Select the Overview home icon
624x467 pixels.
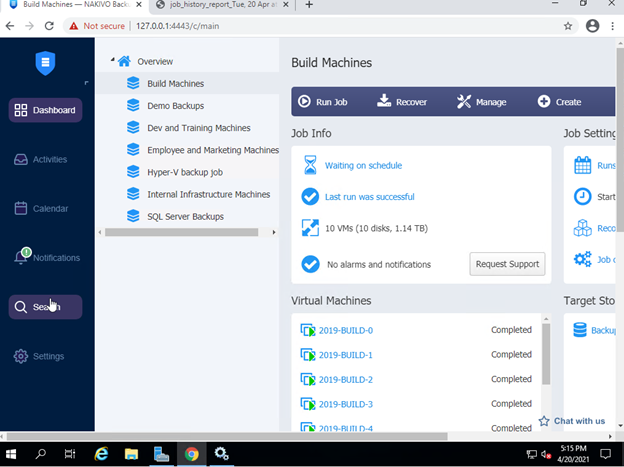[124, 61]
